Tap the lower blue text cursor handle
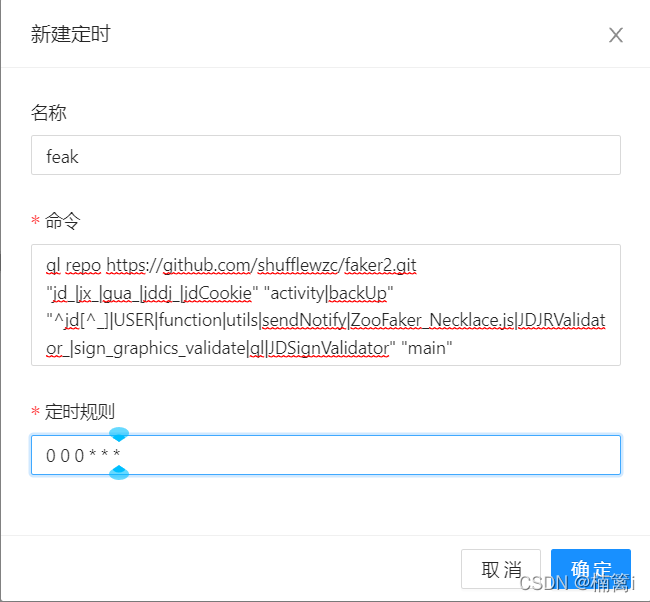 pyautogui.click(x=119, y=472)
